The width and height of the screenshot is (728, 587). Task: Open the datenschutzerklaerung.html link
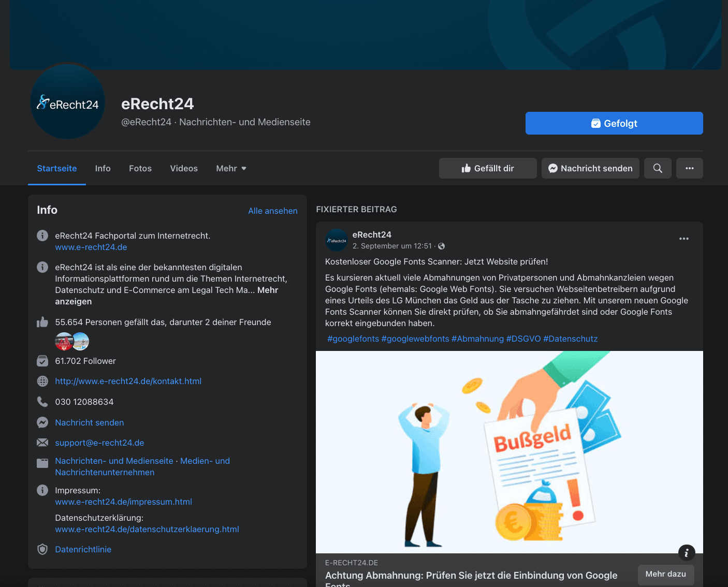147,529
